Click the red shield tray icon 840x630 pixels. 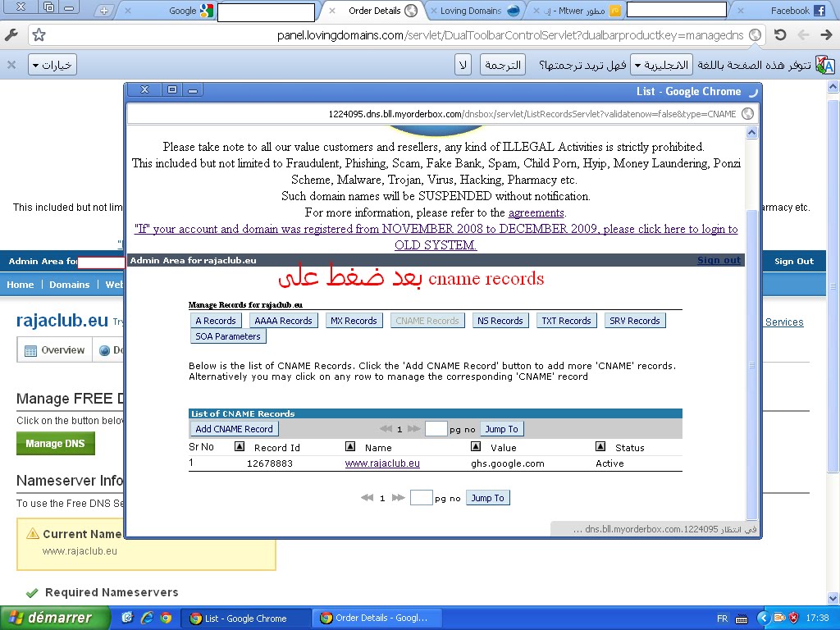793,619
